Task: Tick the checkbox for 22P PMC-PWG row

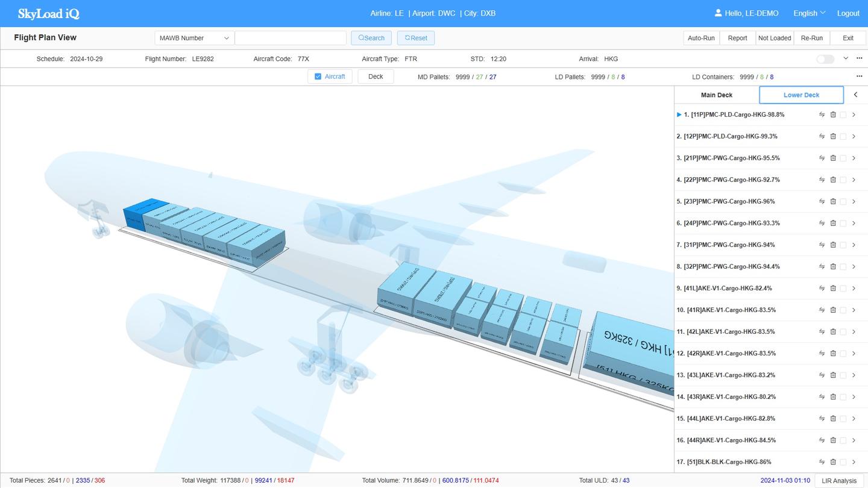Action: pos(843,180)
